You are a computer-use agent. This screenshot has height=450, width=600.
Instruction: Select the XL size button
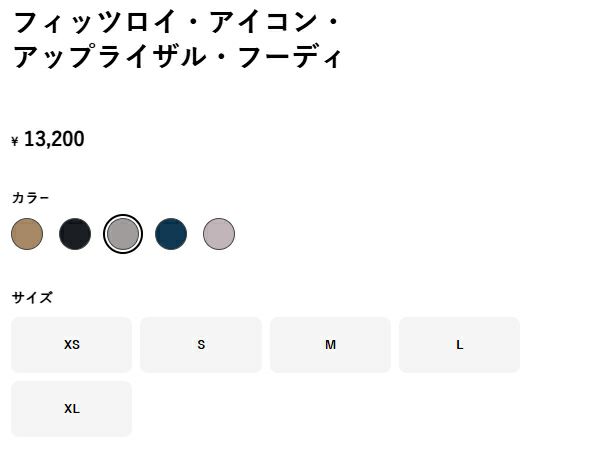coord(72,409)
